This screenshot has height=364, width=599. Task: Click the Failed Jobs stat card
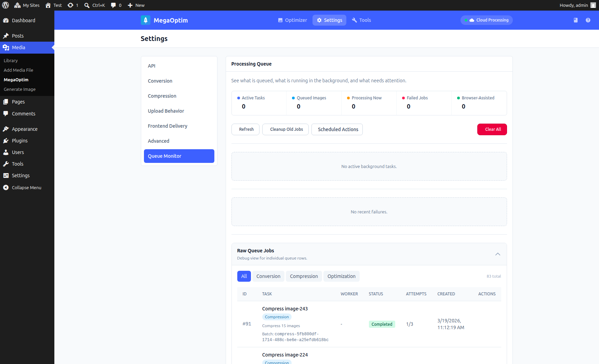[x=424, y=103]
